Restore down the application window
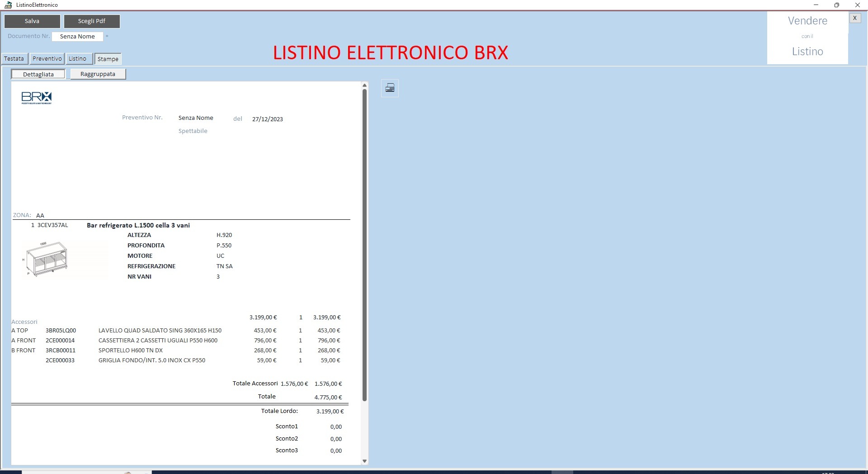 pos(836,5)
